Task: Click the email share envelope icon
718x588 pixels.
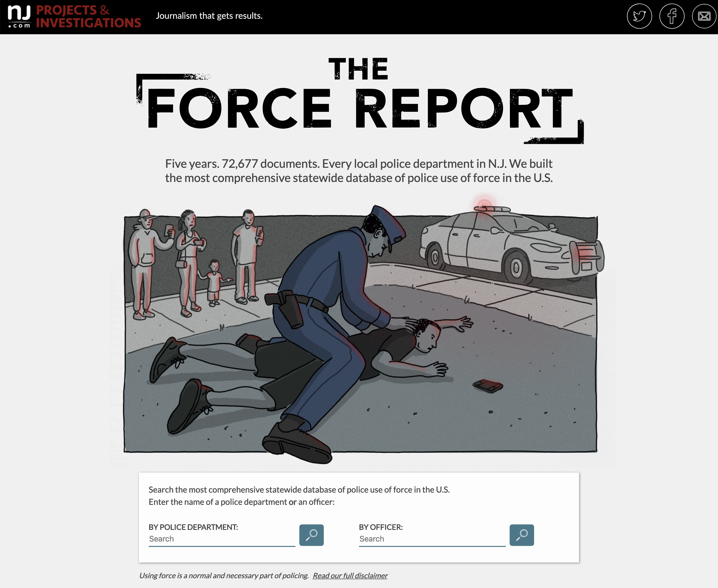Action: point(704,16)
